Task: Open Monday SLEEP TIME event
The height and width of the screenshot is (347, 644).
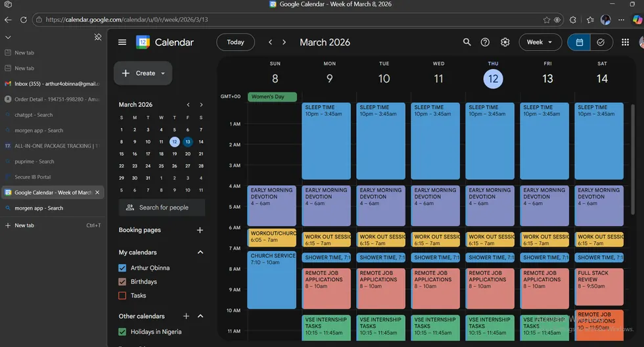Action: point(326,141)
